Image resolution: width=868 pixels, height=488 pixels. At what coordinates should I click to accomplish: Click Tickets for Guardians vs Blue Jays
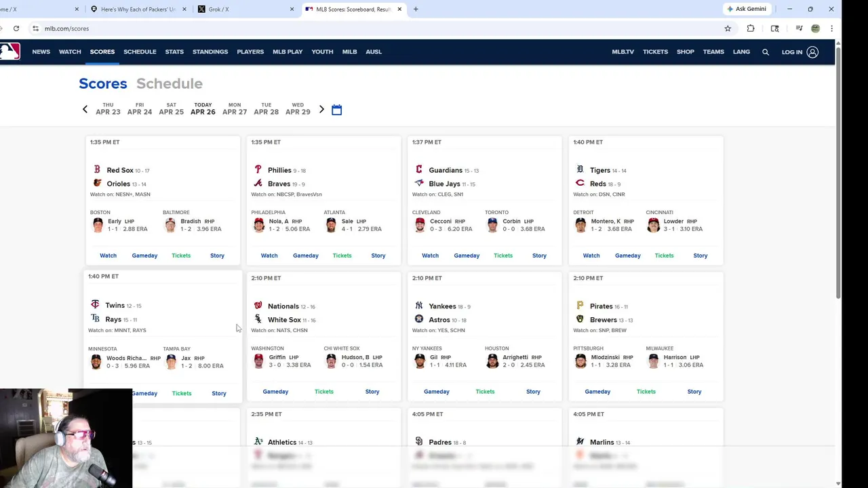503,256
